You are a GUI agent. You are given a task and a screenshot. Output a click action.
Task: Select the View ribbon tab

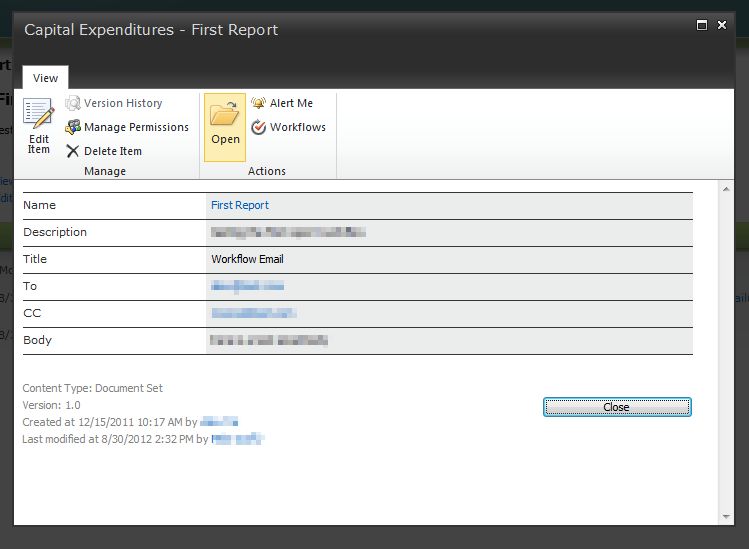coord(45,78)
